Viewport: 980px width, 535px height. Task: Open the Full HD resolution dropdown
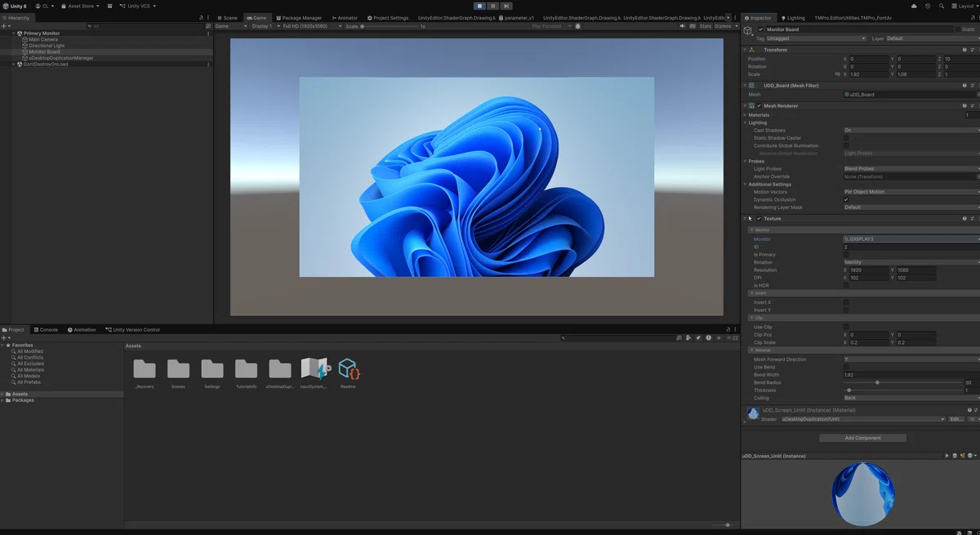pos(311,26)
